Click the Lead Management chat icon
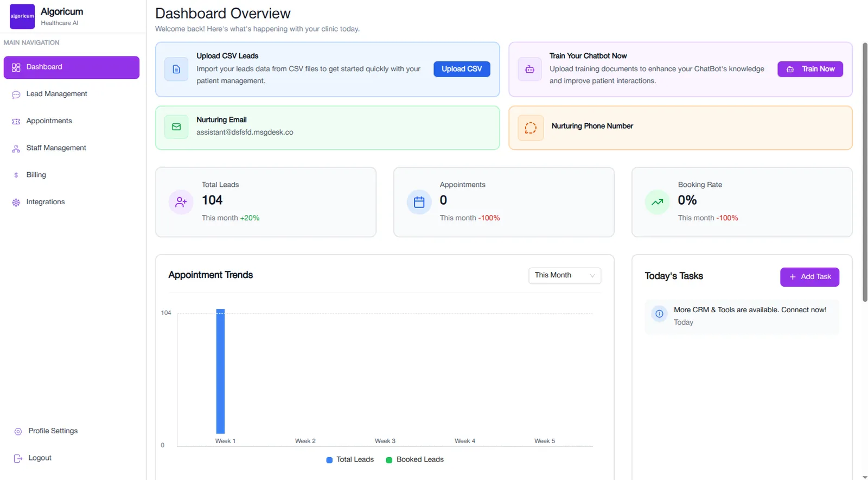The width and height of the screenshot is (868, 480). click(x=16, y=94)
